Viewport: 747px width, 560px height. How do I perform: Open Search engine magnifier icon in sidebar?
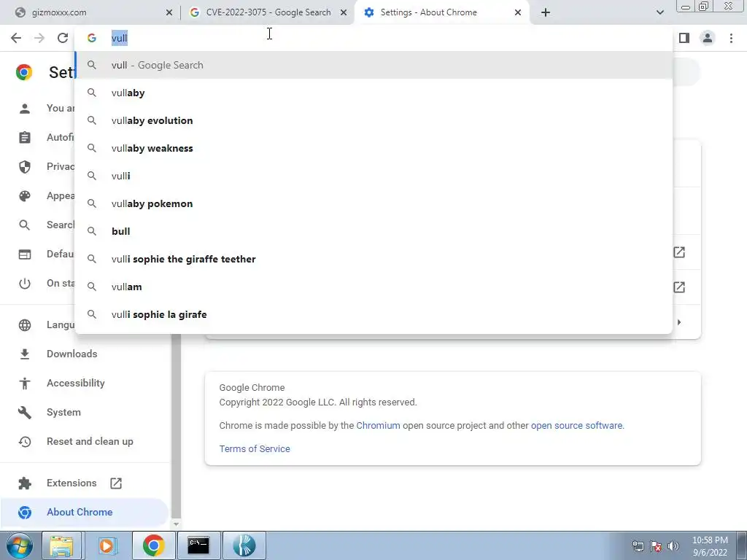pyautogui.click(x=25, y=225)
